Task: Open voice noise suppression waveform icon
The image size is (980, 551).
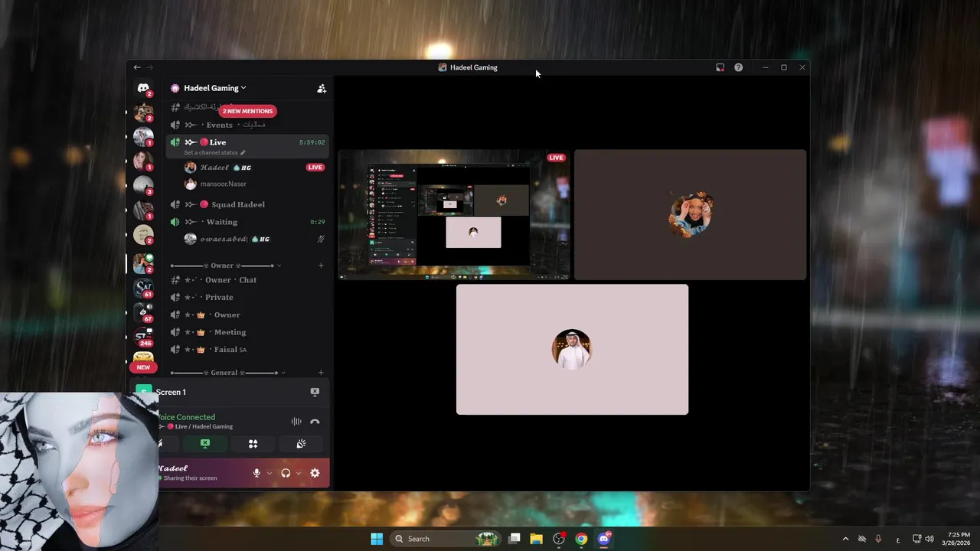Action: pyautogui.click(x=296, y=422)
